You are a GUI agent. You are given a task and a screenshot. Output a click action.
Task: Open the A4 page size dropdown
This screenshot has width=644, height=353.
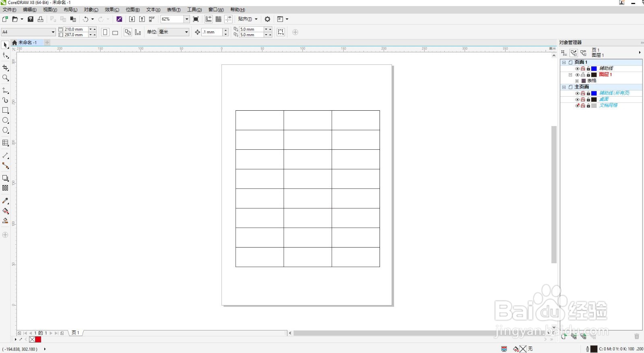pos(53,32)
